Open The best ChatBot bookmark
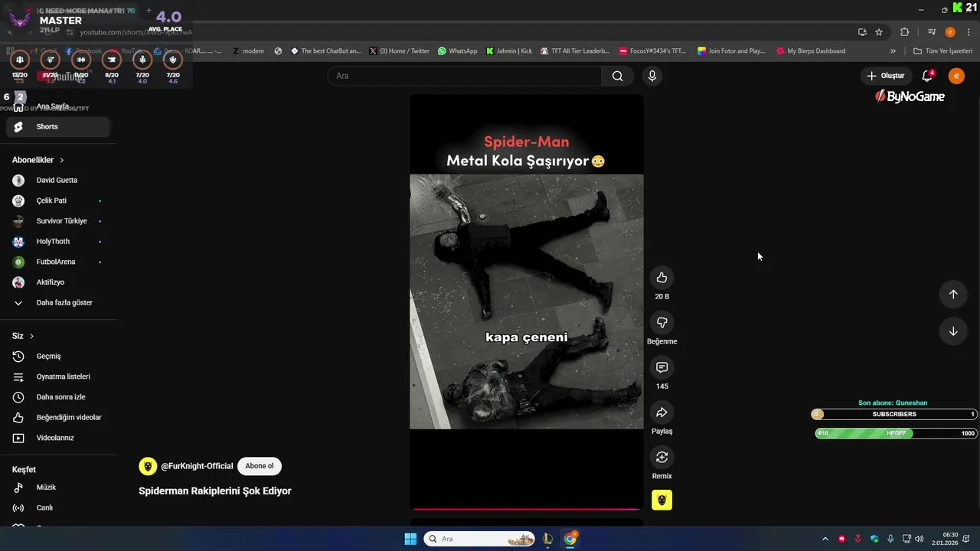 pos(325,51)
